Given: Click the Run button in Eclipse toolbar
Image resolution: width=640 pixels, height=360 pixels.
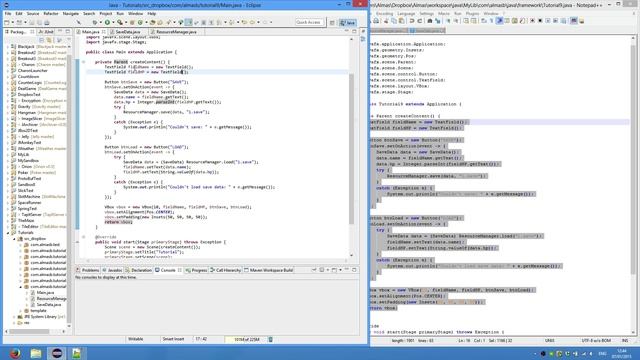Looking at the screenshot, I should click(107, 22).
